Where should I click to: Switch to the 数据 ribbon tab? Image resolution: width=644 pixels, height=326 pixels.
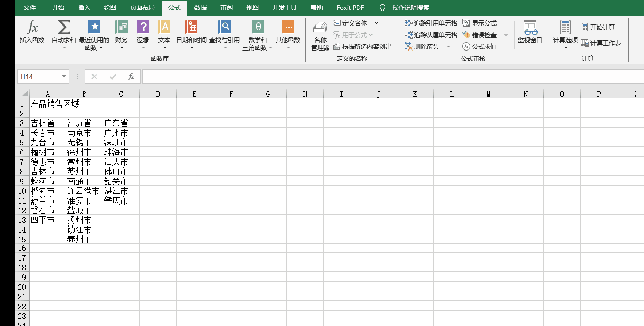(200, 8)
